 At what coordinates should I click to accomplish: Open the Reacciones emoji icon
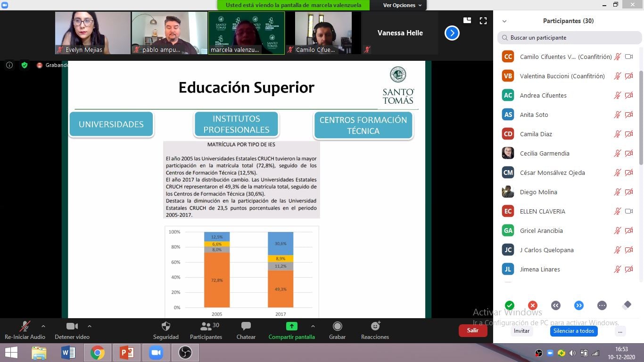coord(375,326)
